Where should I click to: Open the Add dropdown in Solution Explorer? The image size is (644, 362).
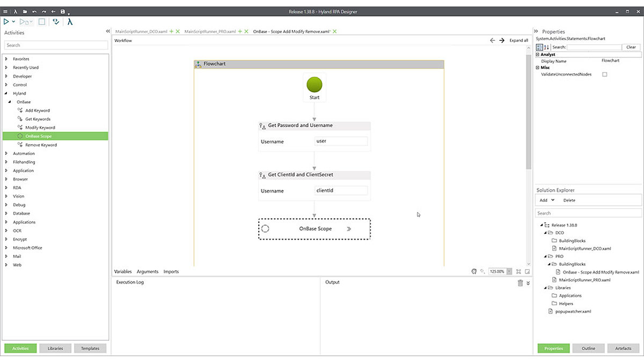coord(547,200)
